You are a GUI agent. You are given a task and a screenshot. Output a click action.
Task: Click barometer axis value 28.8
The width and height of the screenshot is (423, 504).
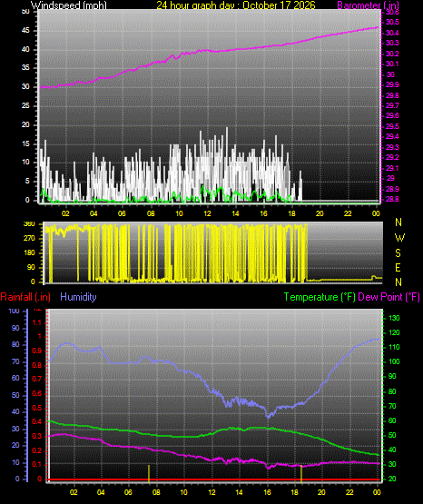coord(392,199)
